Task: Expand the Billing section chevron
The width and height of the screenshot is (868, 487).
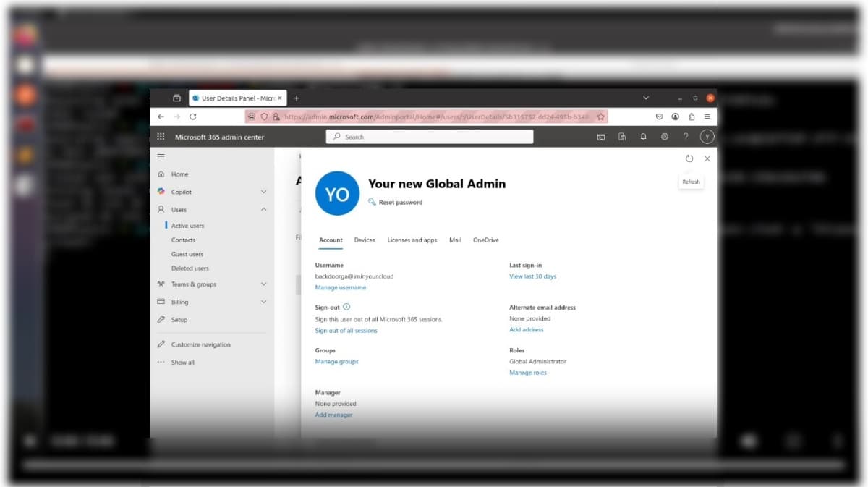Action: (x=263, y=302)
